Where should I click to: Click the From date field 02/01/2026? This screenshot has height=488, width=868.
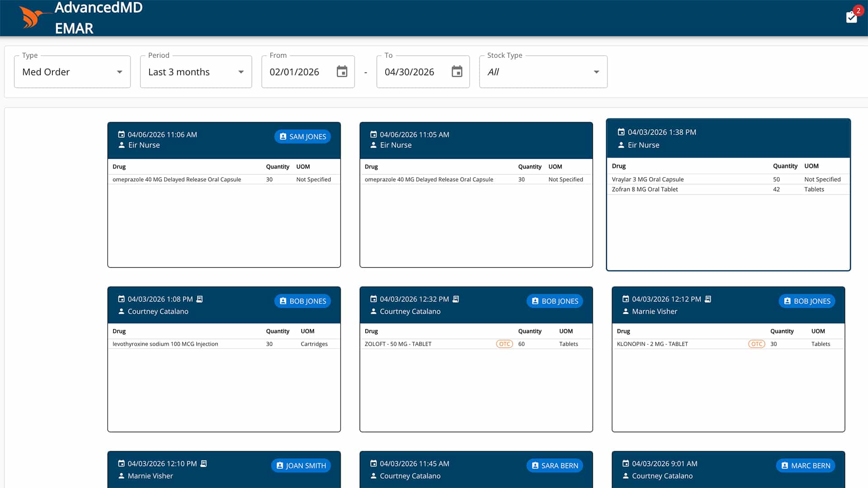click(x=294, y=72)
